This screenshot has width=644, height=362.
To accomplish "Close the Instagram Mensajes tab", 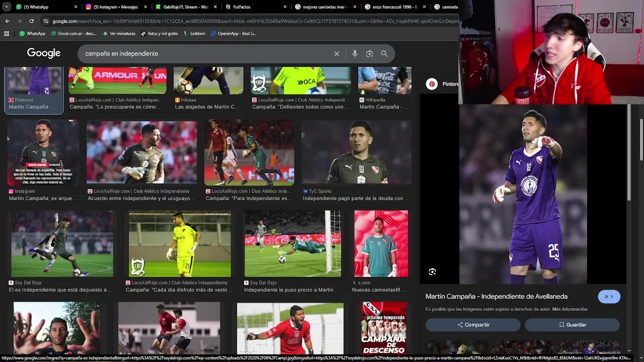I will pyautogui.click(x=145, y=7).
